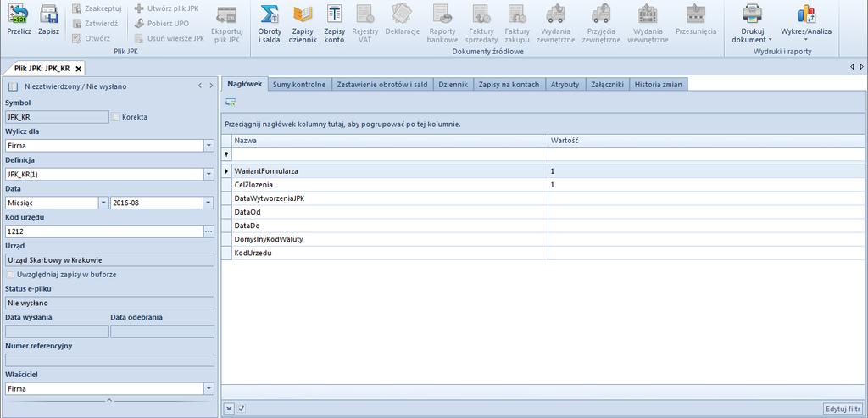Toggle the filter enabled checkbox at bottom
Screen dimensions: 868x418
tap(242, 409)
